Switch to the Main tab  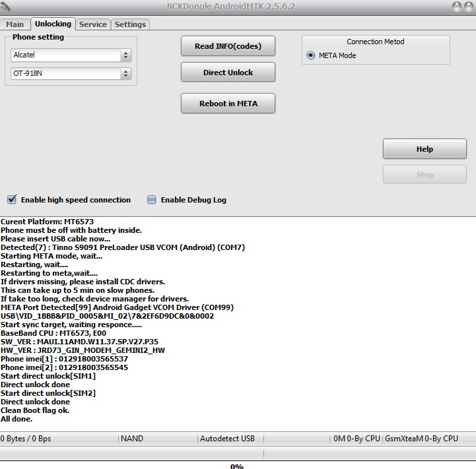[15, 24]
